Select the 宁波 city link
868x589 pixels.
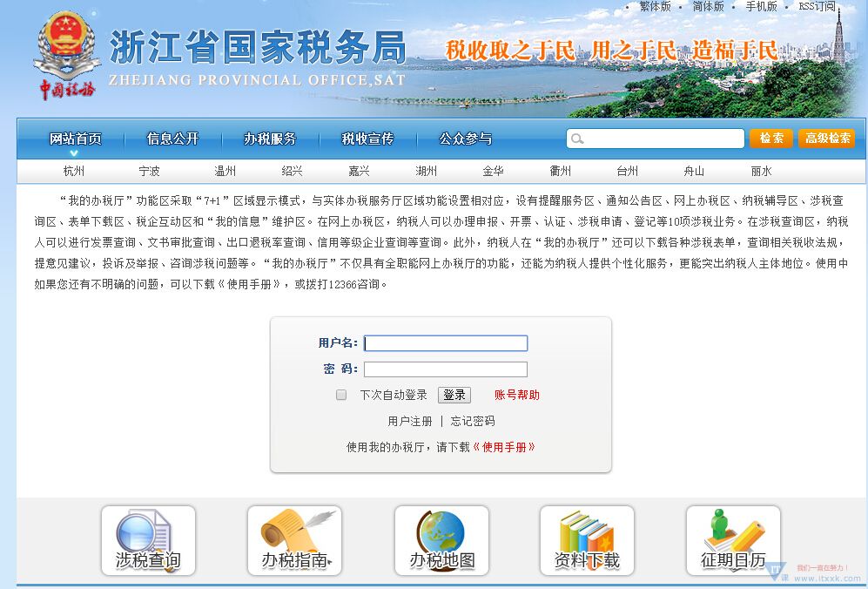(x=150, y=172)
